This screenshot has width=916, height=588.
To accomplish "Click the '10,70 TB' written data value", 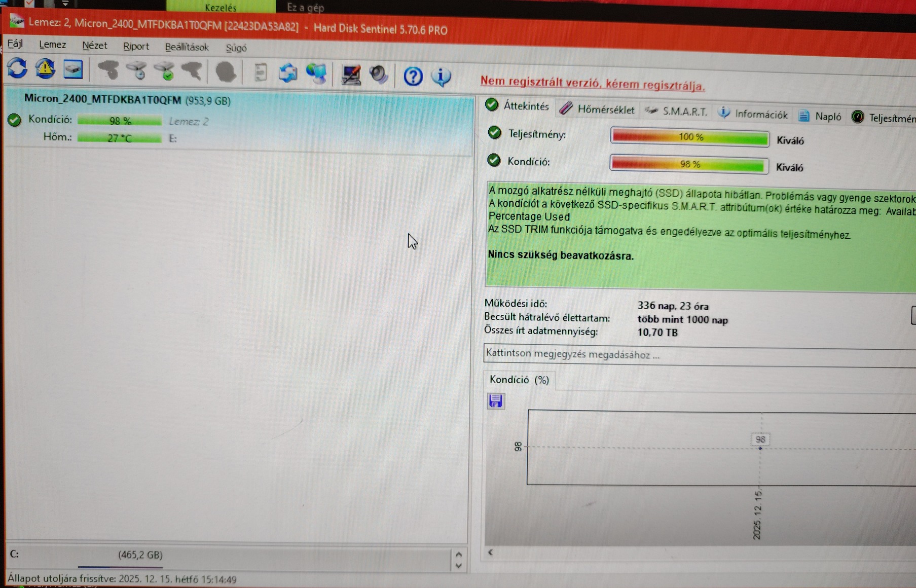I will tap(657, 333).
